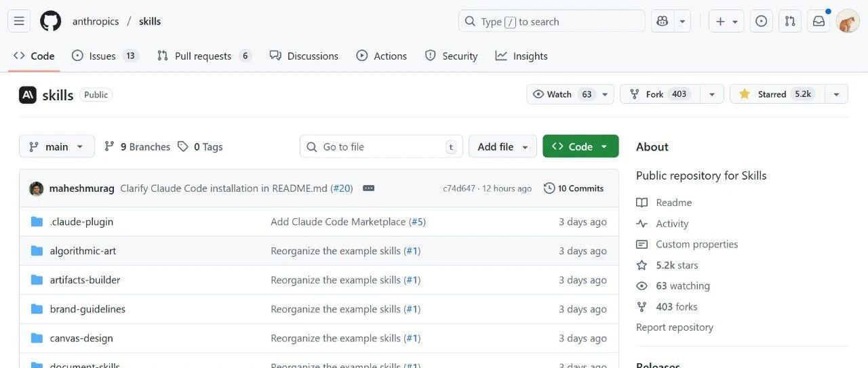
Task: Switch to the Issues tab
Action: [x=102, y=56]
